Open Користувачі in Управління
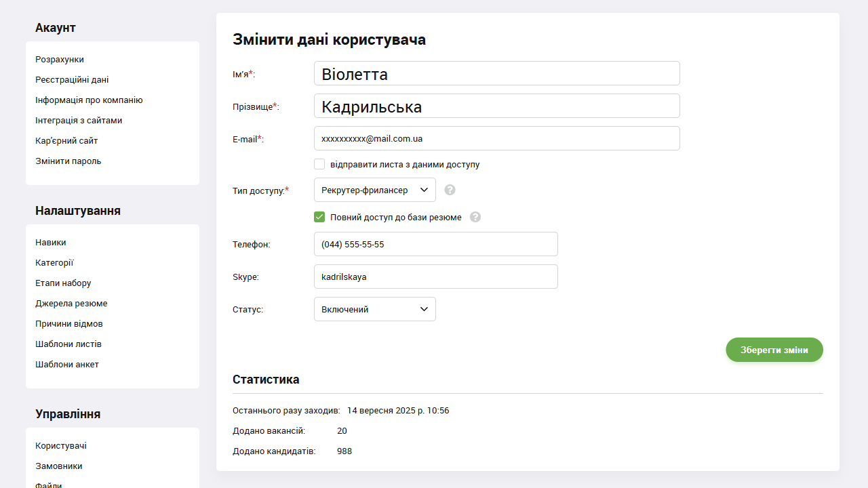Viewport: 868px width, 488px height. pos(60,445)
